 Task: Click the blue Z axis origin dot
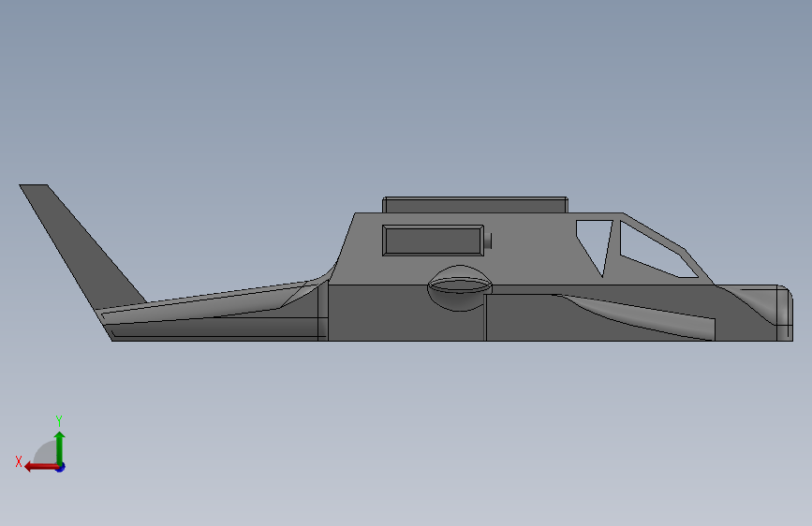61,467
